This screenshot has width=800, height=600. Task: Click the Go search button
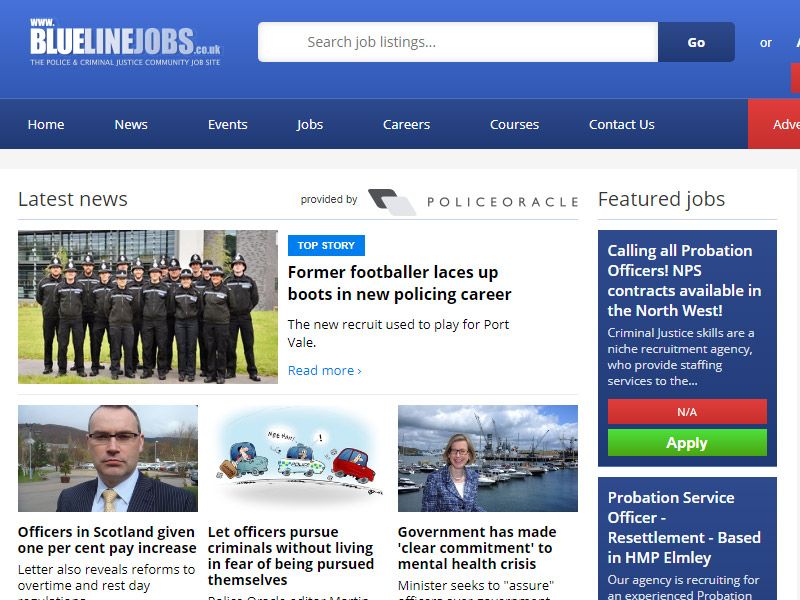click(696, 42)
